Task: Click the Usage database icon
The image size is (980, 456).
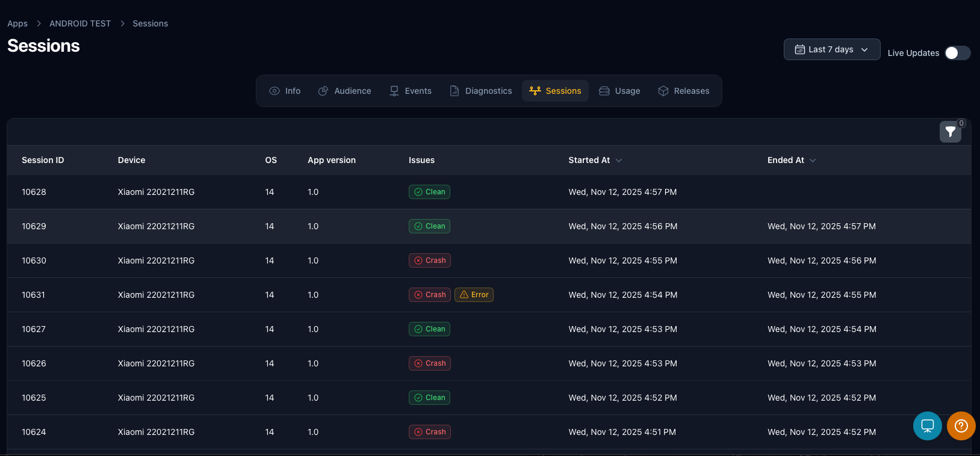Action: 604,91
